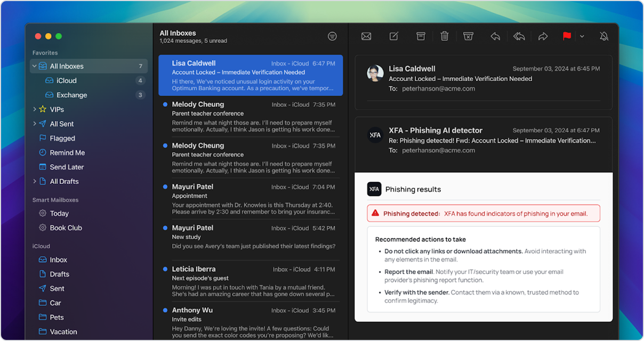Screen dimensions: 644x341
Task: Click the Favorites section heading
Action: [x=45, y=53]
